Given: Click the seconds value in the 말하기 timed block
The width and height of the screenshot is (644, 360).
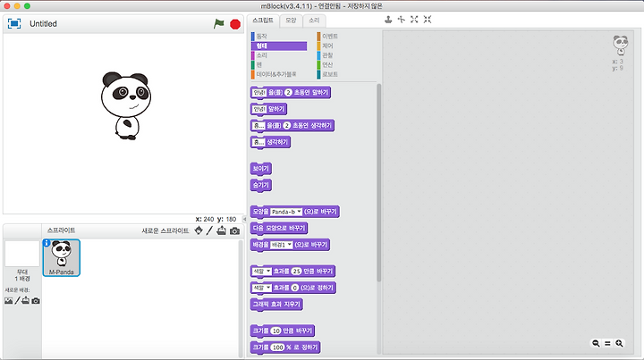Looking at the screenshot, I should click(288, 93).
